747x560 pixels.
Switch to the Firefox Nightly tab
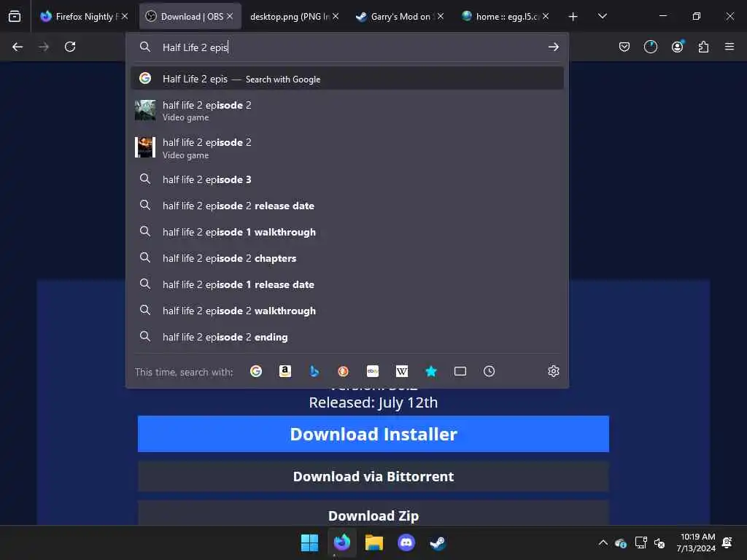tap(84, 17)
